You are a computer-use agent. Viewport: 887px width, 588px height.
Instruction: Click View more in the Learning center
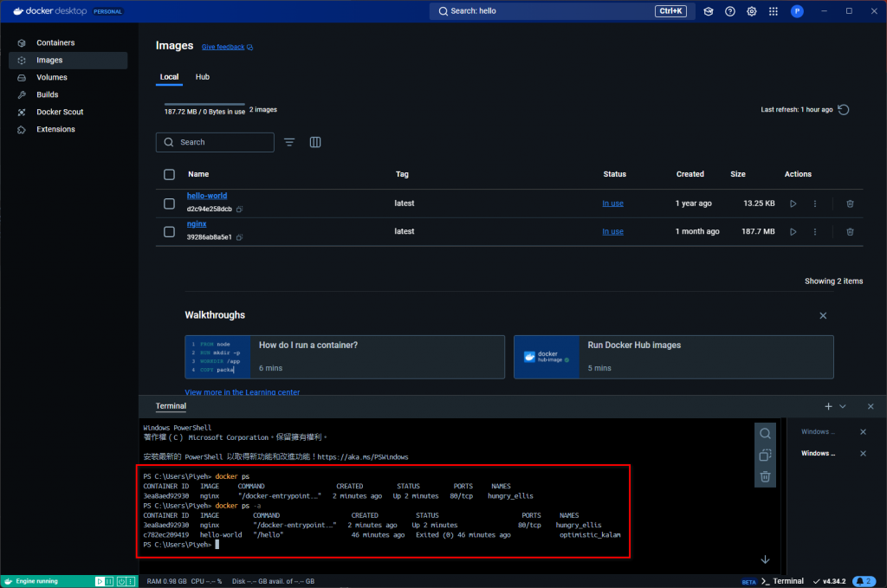click(x=243, y=391)
